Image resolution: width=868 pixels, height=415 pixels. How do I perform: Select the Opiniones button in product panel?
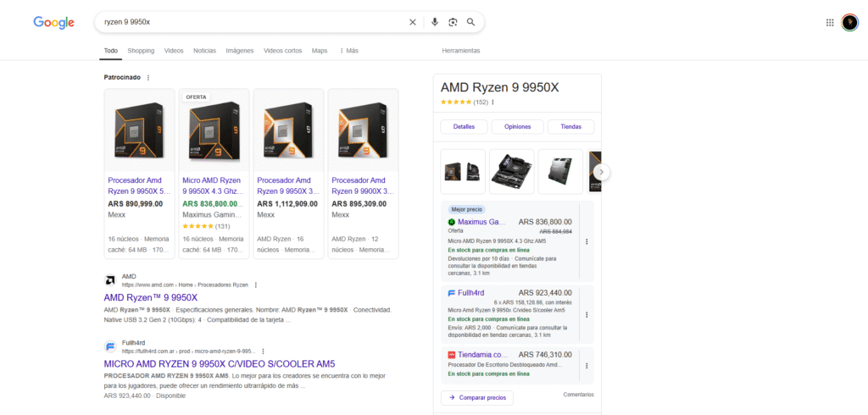[517, 127]
